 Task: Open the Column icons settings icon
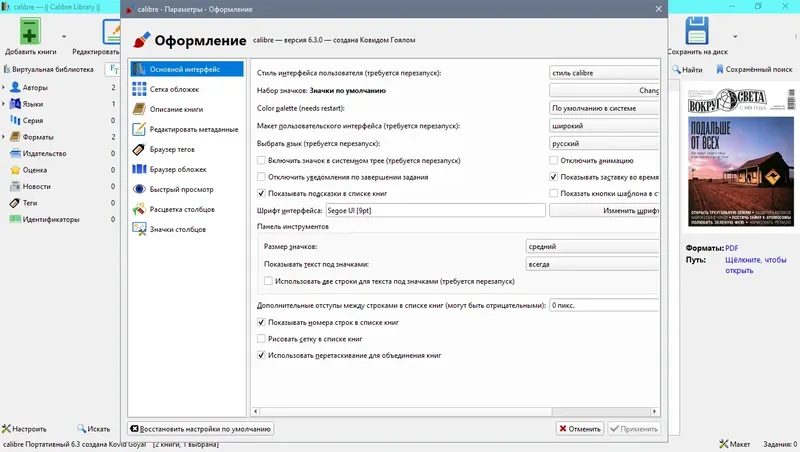pos(139,229)
